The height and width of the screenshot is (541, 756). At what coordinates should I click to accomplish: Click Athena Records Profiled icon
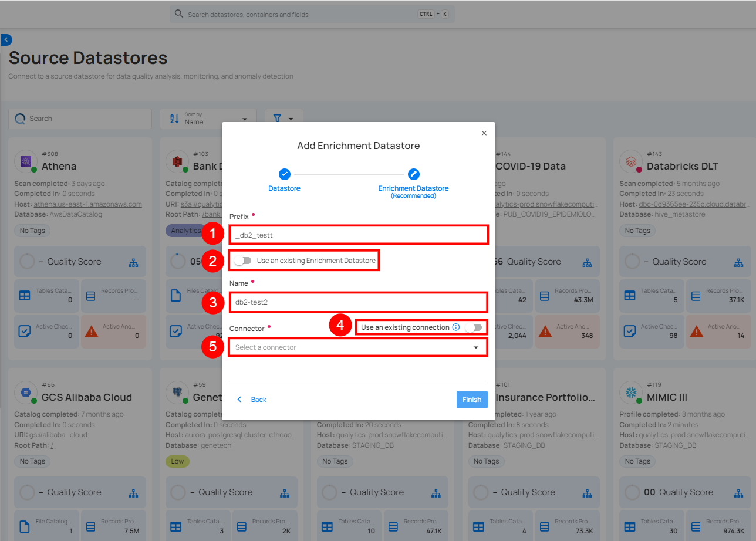(90, 296)
